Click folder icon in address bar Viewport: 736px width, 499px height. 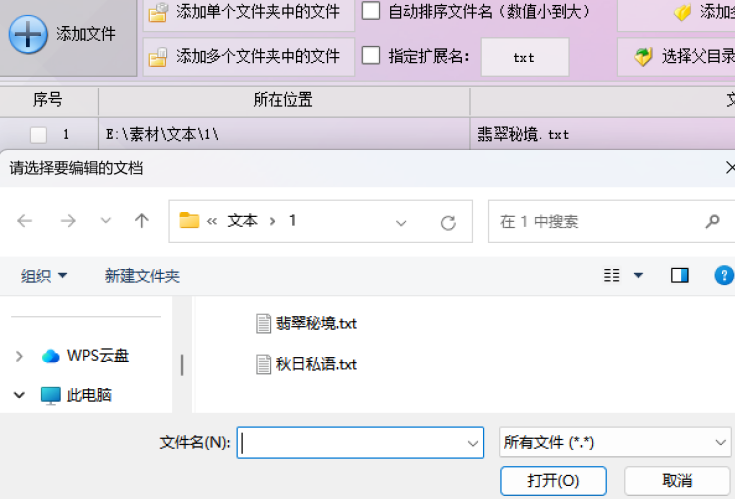click(189, 220)
